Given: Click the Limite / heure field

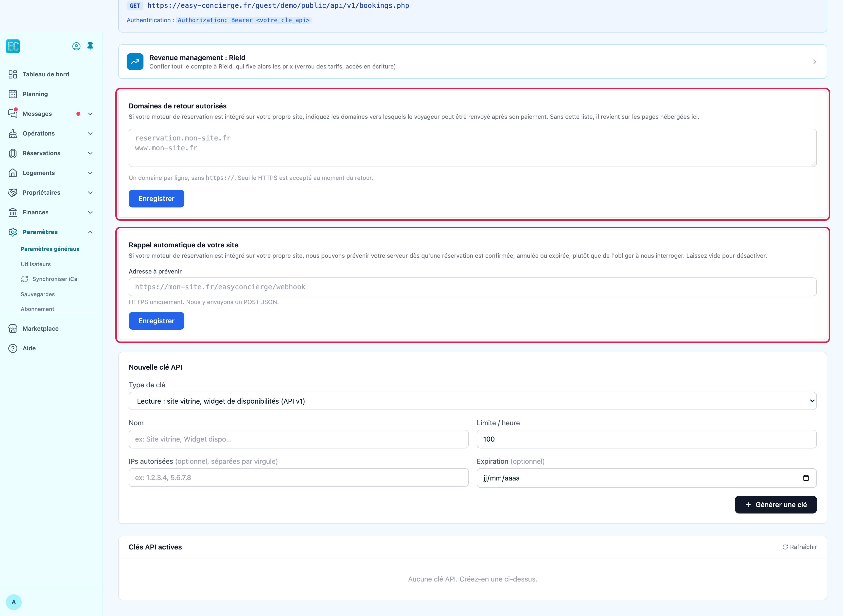Looking at the screenshot, I should [647, 439].
